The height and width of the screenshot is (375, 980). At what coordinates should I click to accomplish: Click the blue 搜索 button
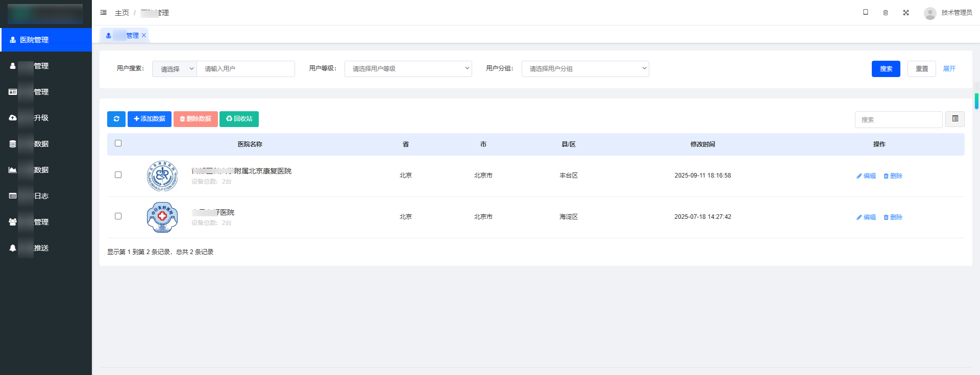[886, 69]
